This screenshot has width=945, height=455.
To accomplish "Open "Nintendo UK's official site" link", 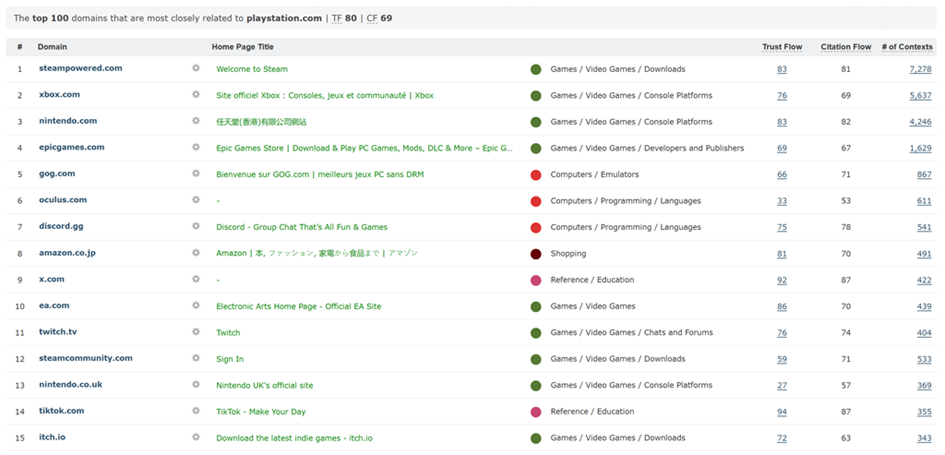I will pos(265,386).
